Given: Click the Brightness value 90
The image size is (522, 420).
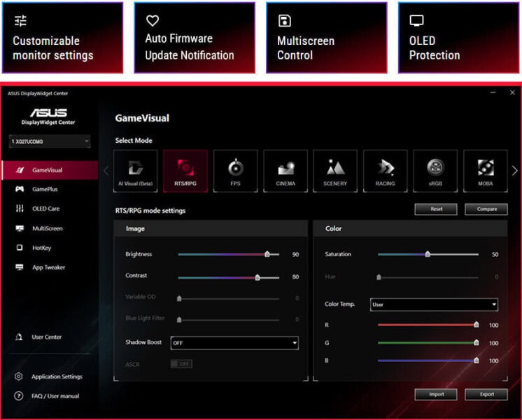Looking at the screenshot, I should pyautogui.click(x=295, y=255).
